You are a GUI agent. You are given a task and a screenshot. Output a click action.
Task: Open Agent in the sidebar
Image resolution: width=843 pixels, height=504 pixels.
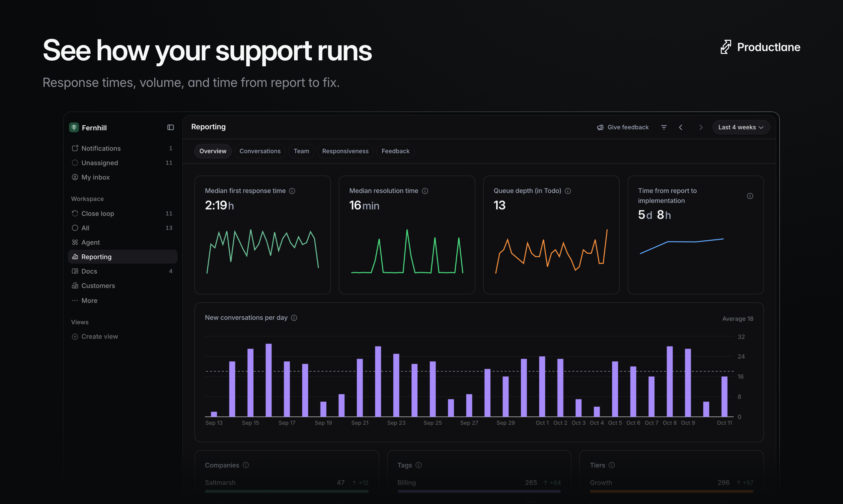(x=123, y=242)
